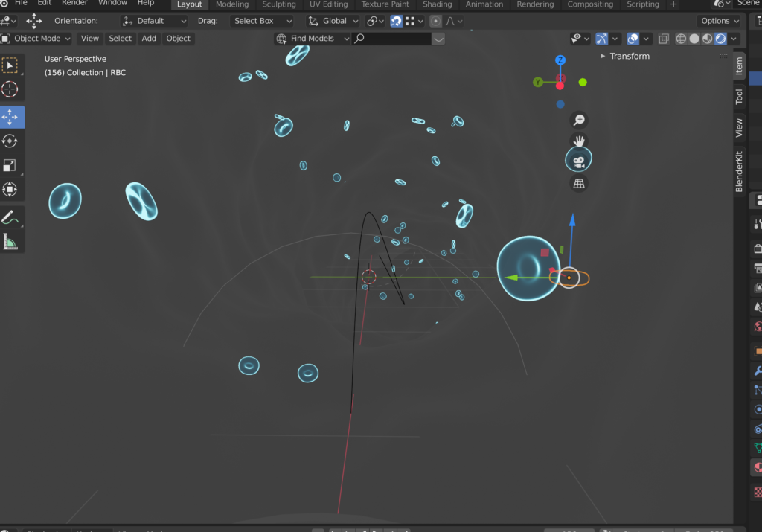Open the overlays settings dropdown arrow
The height and width of the screenshot is (532, 762).
[x=646, y=39]
